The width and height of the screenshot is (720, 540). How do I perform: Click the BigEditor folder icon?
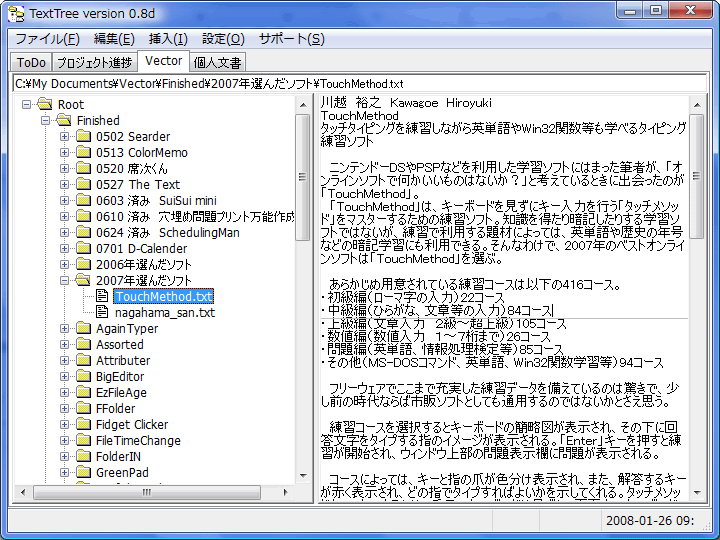[83, 376]
